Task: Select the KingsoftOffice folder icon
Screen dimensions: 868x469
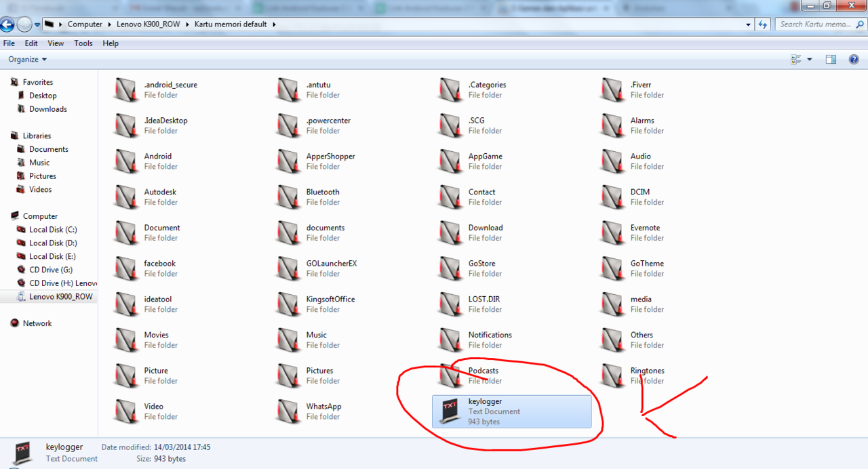Action: tap(288, 304)
